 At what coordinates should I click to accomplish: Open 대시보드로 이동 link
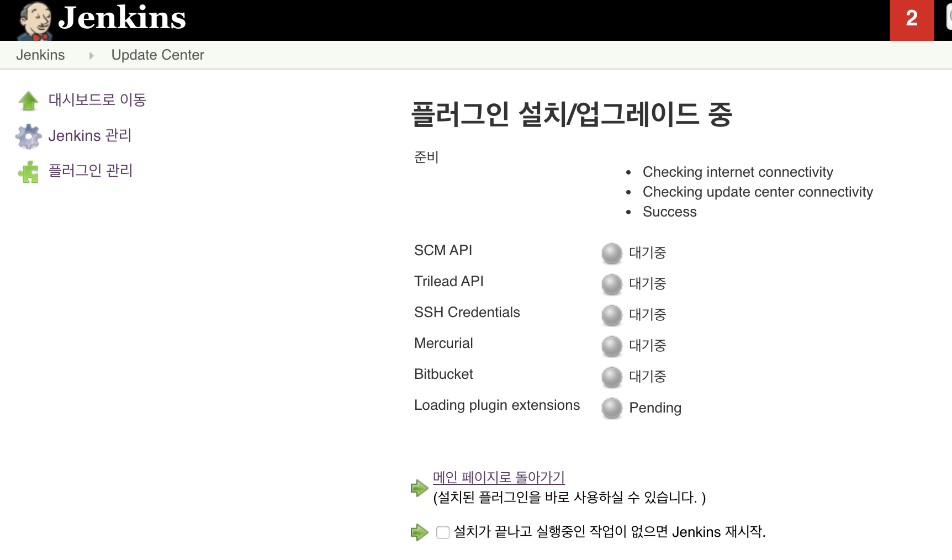97,99
